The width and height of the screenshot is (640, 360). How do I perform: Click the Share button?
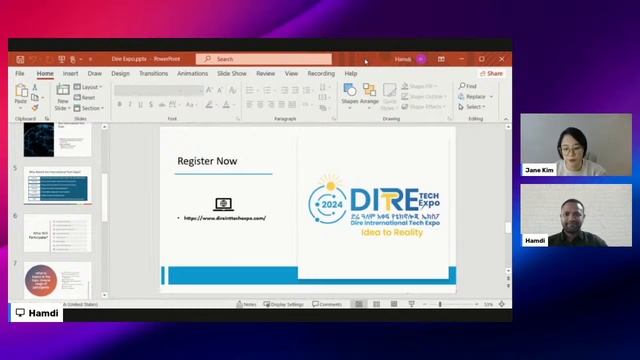click(491, 73)
